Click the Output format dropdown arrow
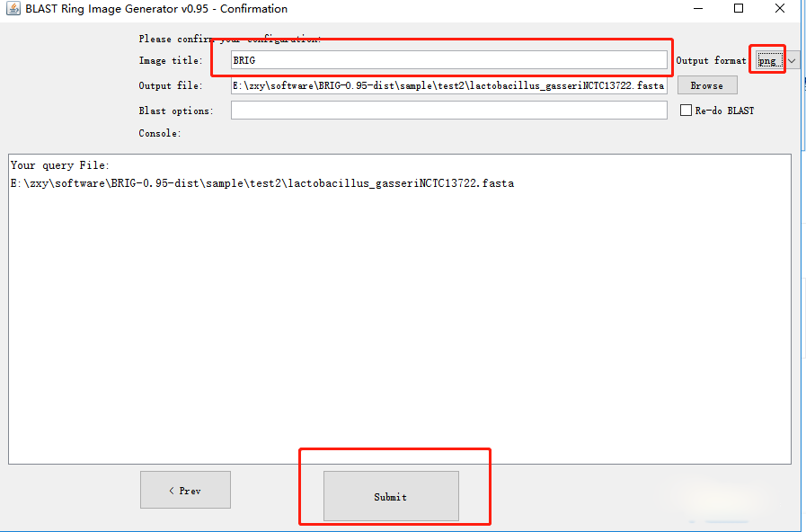Image resolution: width=806 pixels, height=532 pixels. tap(793, 60)
